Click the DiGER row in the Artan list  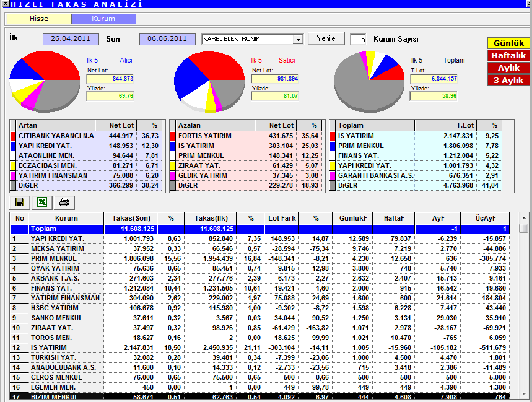tap(87, 186)
